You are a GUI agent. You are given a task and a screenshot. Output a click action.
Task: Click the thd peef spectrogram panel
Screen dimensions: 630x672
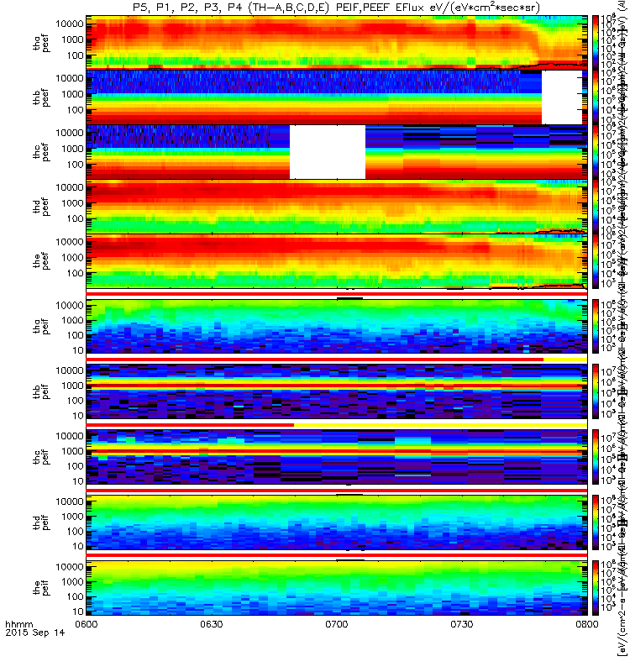click(337, 207)
